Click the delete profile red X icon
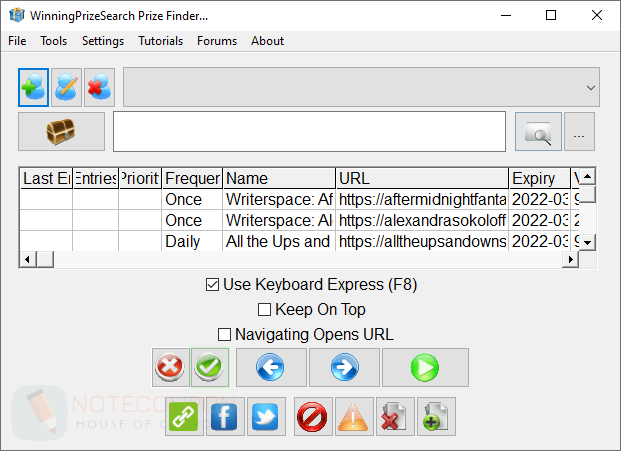Viewport: 621px width, 451px height. pyautogui.click(x=99, y=87)
